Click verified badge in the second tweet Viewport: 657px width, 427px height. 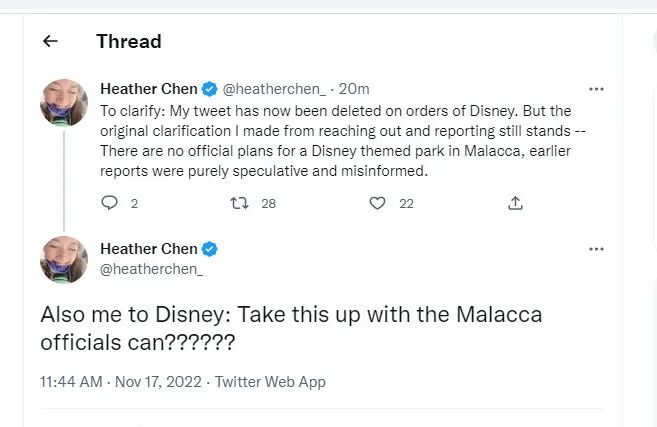pyautogui.click(x=210, y=249)
